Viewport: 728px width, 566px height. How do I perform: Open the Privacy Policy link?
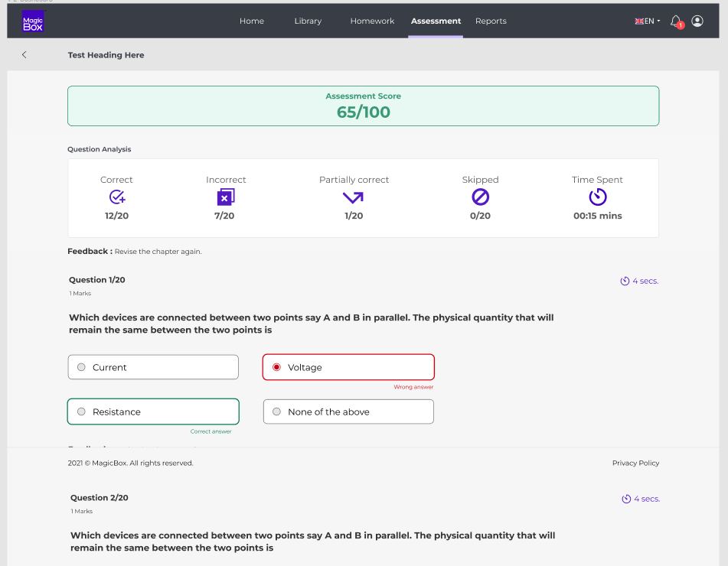(x=635, y=463)
